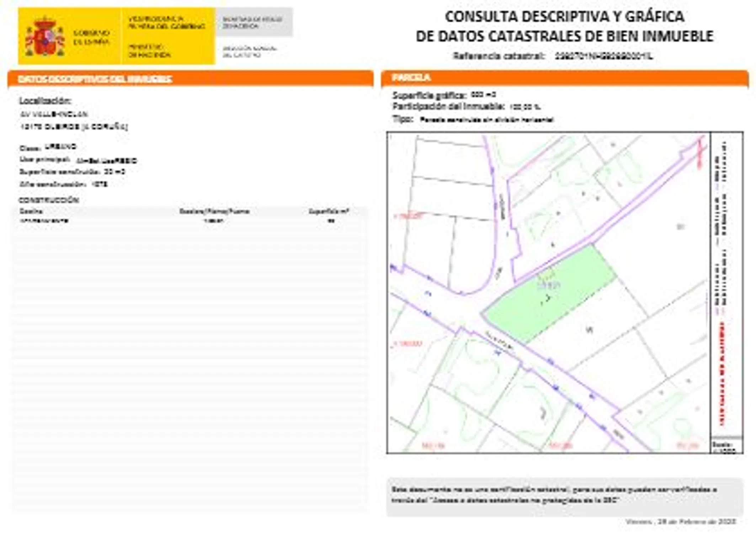Click the Superficie m² column header
The image size is (756, 533).
329,211
